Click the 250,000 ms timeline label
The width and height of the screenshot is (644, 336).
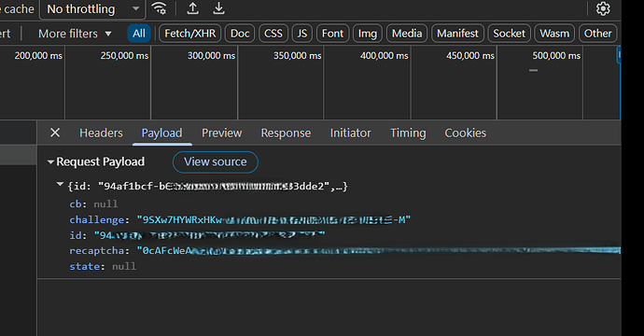pyautogui.click(x=124, y=55)
